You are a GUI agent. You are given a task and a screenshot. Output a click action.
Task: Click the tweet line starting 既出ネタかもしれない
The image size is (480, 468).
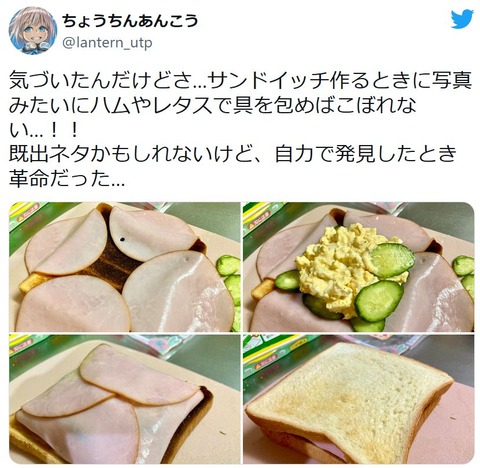coord(232,155)
